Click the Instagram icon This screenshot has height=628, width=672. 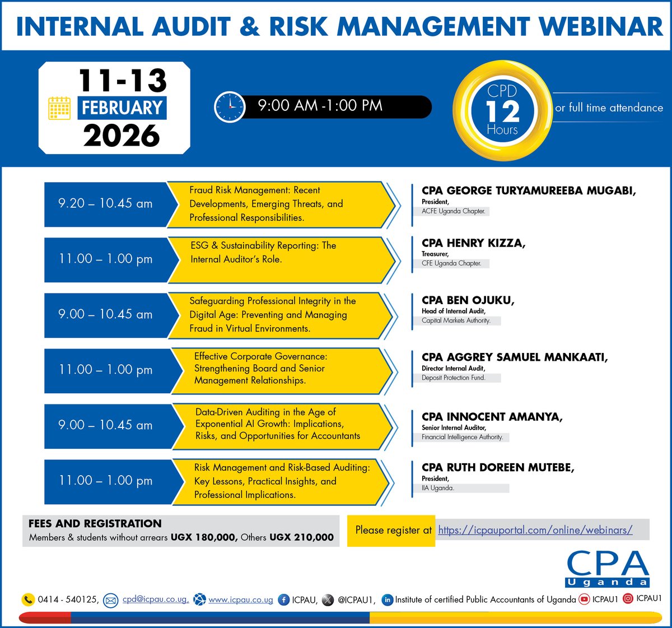pyautogui.click(x=628, y=598)
